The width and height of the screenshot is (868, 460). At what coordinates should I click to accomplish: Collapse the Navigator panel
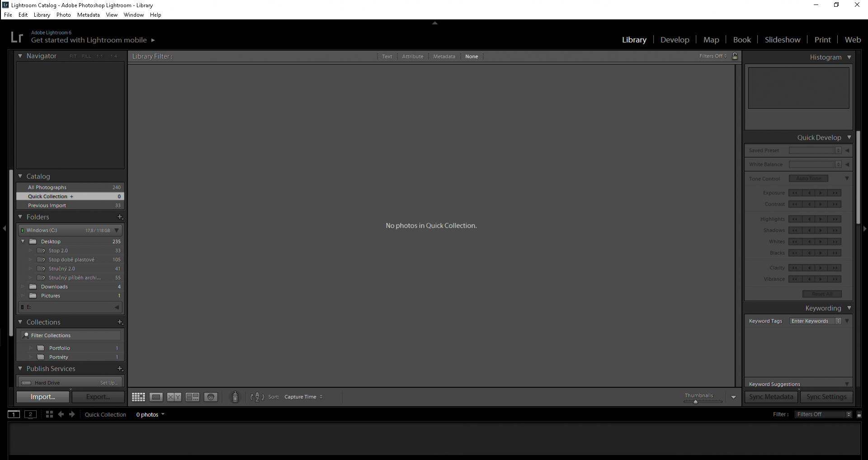coord(20,56)
